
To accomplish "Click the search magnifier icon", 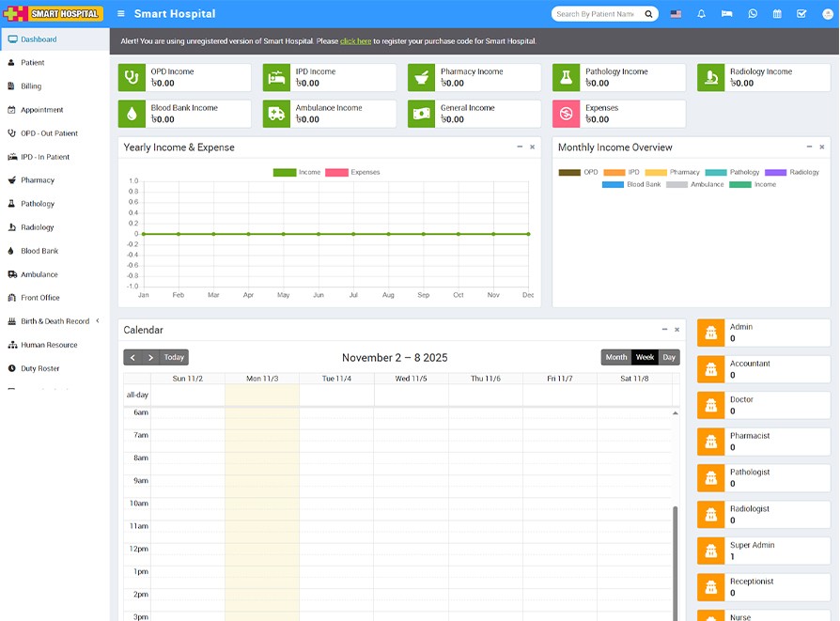I will pos(649,14).
